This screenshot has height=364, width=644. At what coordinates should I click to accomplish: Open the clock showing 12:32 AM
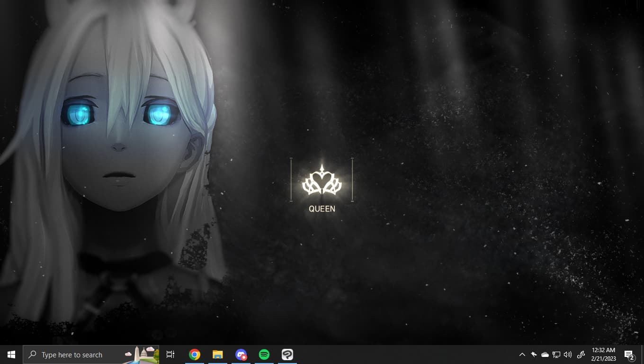pyautogui.click(x=604, y=355)
